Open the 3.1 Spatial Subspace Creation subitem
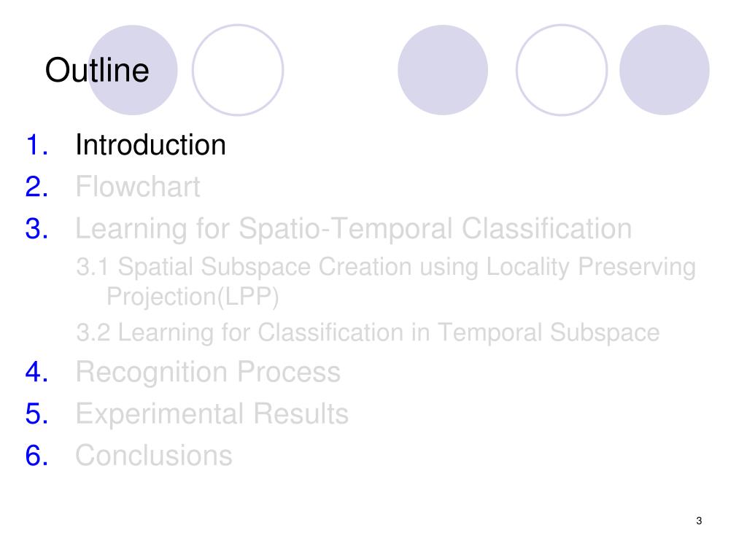 click(x=386, y=281)
